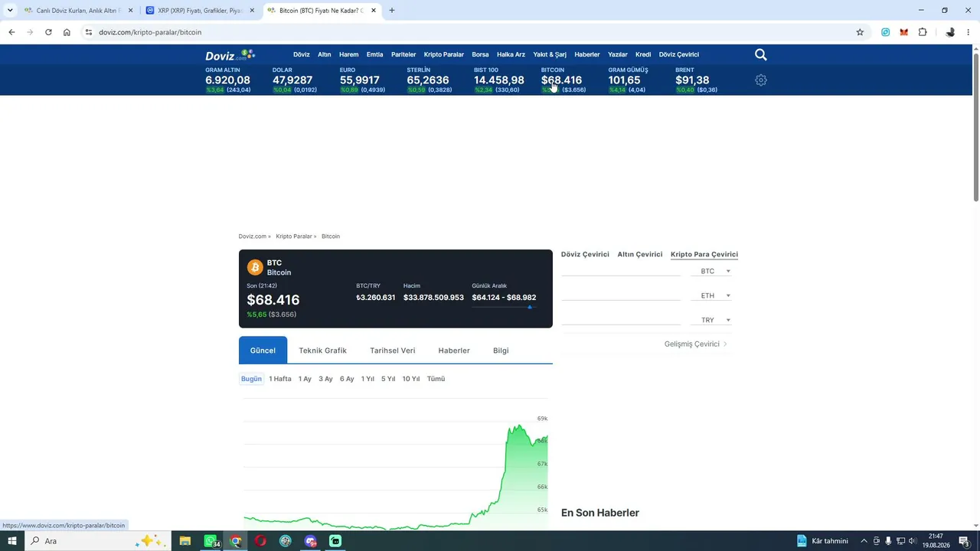Open Gelişmiş Çevirici link
This screenshot has width=980, height=551.
pyautogui.click(x=695, y=344)
